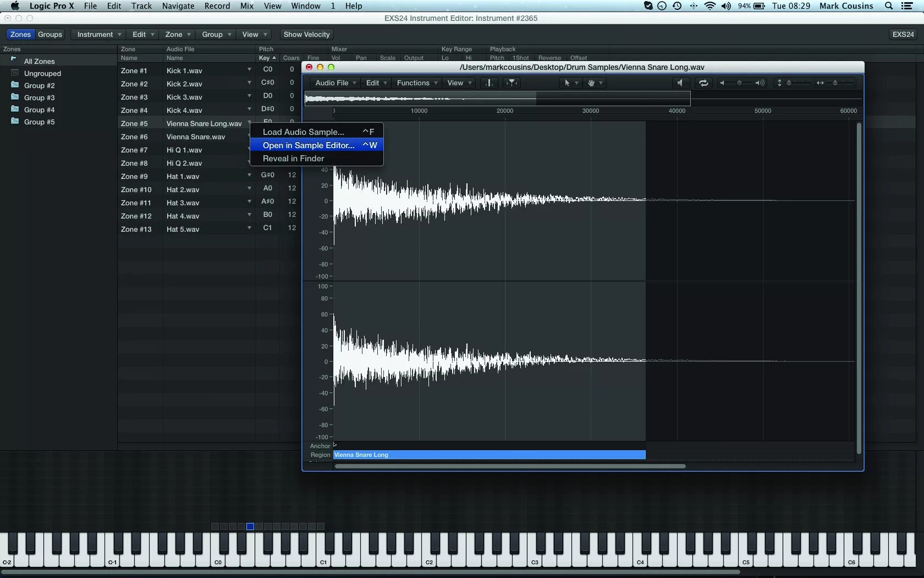Open the Edit menu in Sample Editor
924x578 pixels.
pyautogui.click(x=376, y=83)
